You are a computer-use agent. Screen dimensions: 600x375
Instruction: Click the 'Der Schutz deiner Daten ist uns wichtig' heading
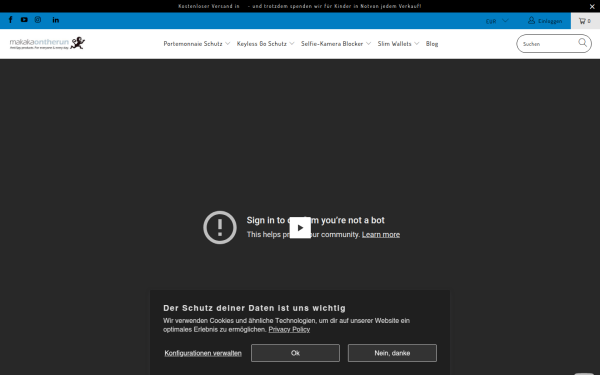(x=254, y=308)
